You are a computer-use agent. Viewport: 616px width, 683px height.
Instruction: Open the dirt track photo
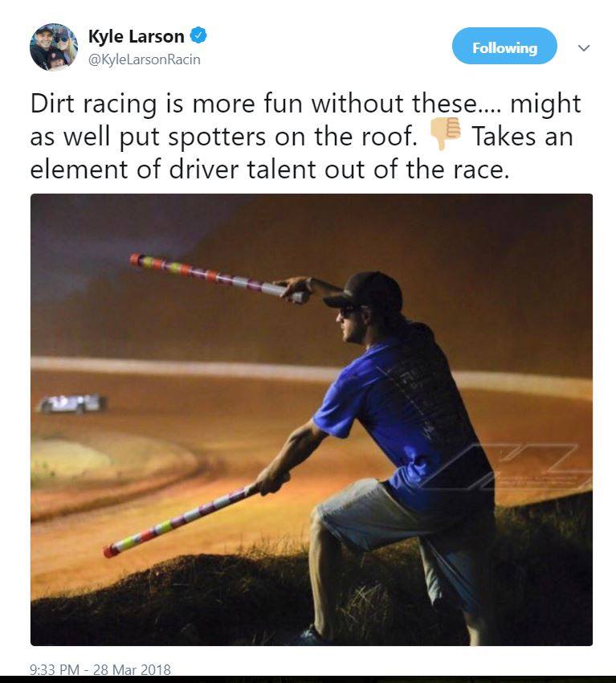(x=312, y=419)
